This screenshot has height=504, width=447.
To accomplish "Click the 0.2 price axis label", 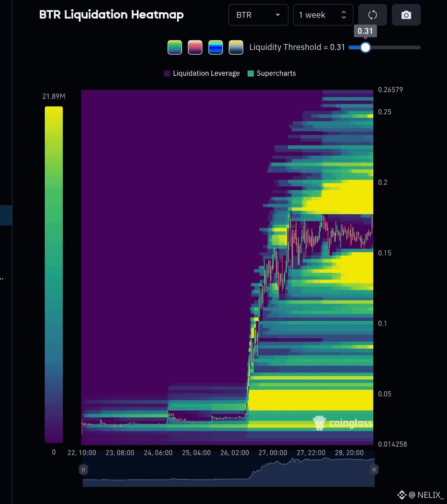I will pos(383,182).
